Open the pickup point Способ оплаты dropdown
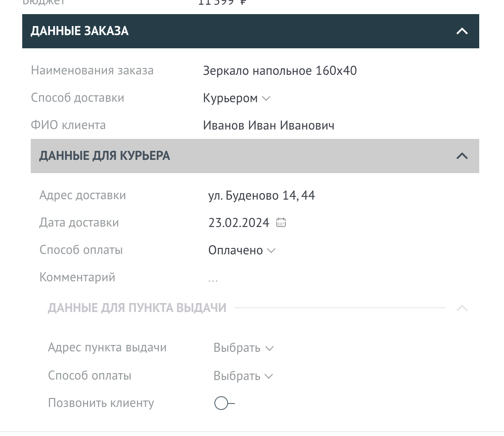Screen dimensions: 504x436 tap(243, 376)
